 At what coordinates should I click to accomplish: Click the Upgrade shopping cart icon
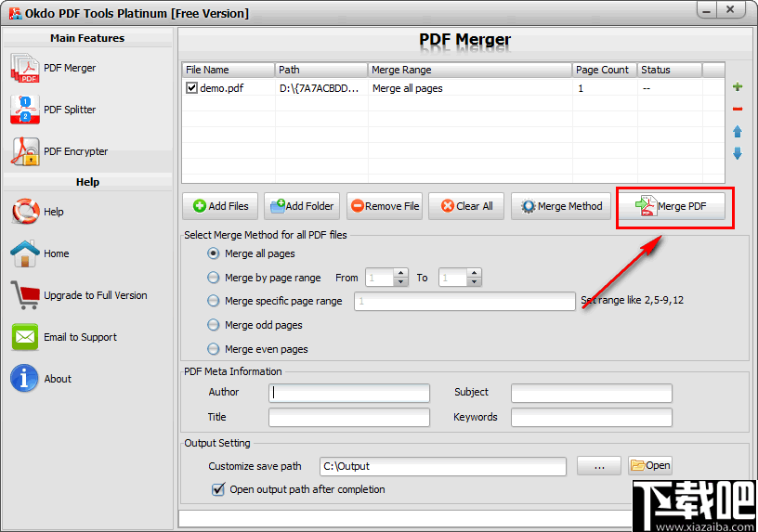click(x=25, y=295)
